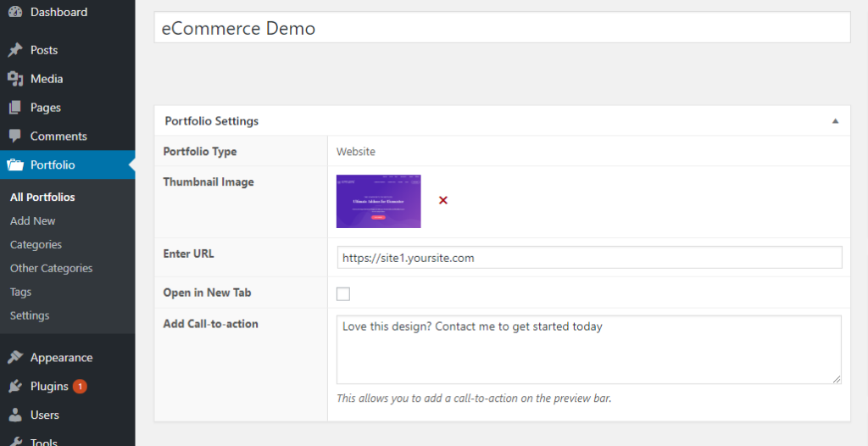This screenshot has width=868, height=446.
Task: Click the Add Call-to-action label
Action: pos(210,324)
